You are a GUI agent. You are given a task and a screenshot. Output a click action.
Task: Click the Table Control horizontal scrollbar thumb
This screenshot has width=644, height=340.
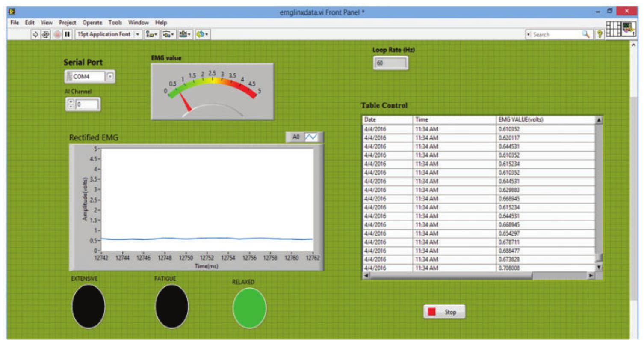[451, 276]
